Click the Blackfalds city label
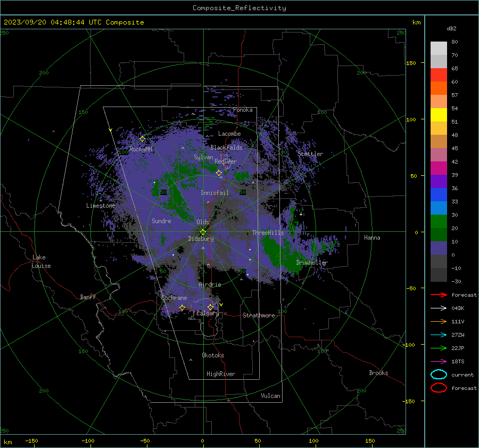479x448 pixels. point(226,148)
